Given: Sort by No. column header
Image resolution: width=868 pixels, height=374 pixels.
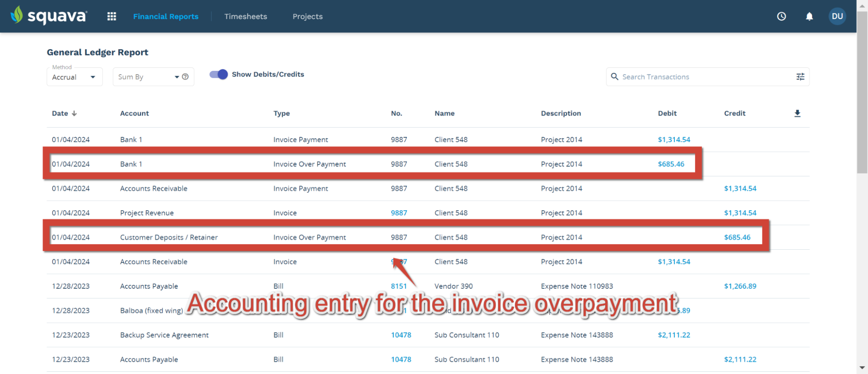Looking at the screenshot, I should click(396, 113).
